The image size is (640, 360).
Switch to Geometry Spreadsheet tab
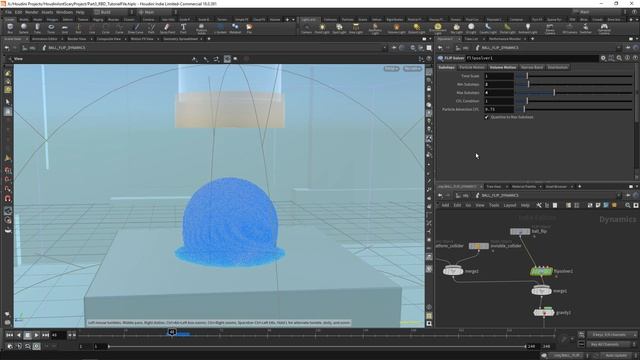tap(180, 39)
